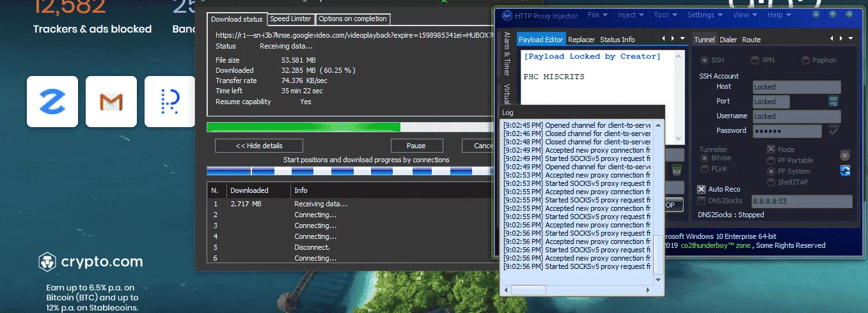The image size is (868, 313).
Task: Click the Downloaded column header
Action: pos(258,190)
